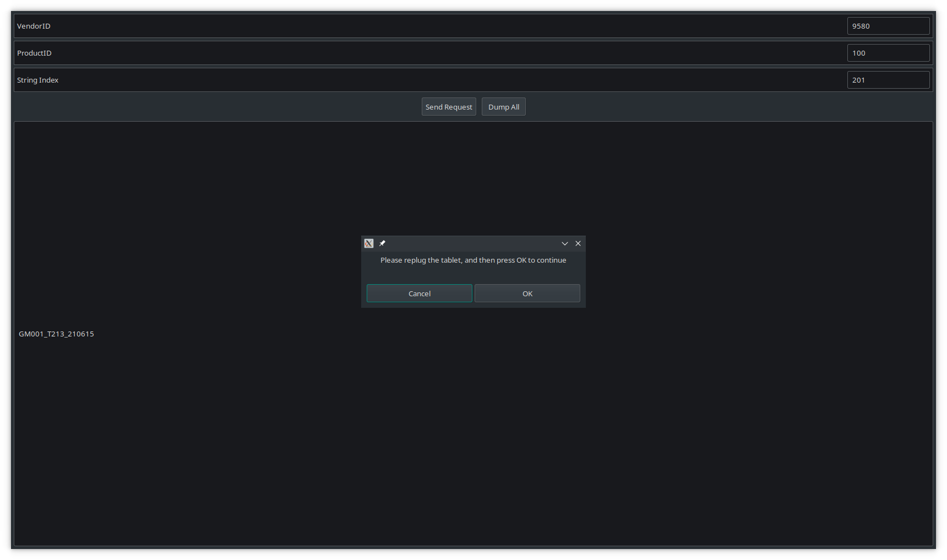Click the String Index row label
This screenshot has width=947, height=560.
pos(37,80)
